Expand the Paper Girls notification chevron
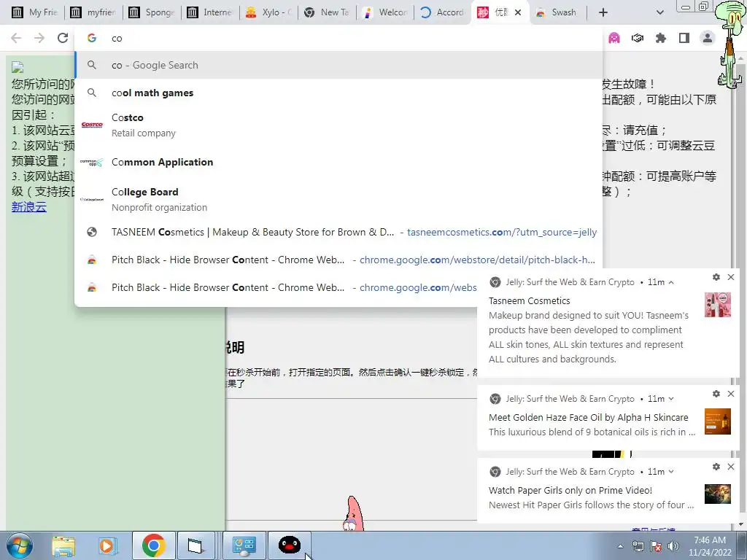 (671, 472)
